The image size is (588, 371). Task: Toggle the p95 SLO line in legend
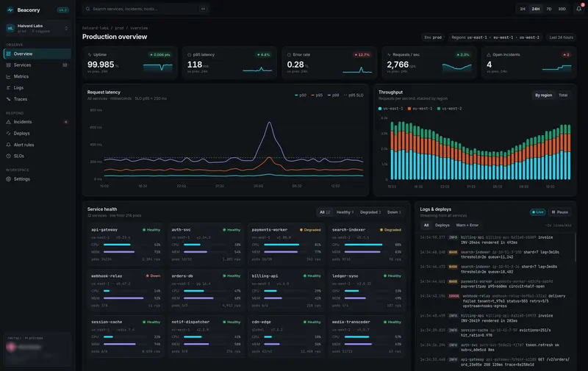[x=354, y=96]
